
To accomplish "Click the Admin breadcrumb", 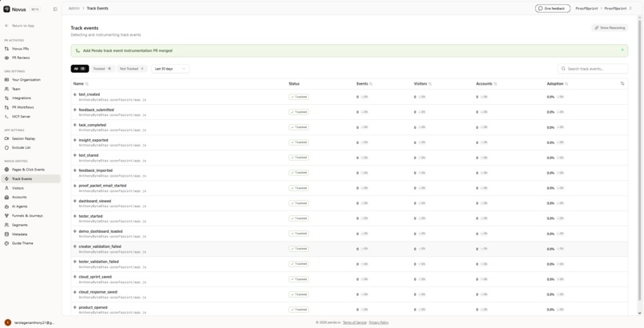I will [74, 8].
